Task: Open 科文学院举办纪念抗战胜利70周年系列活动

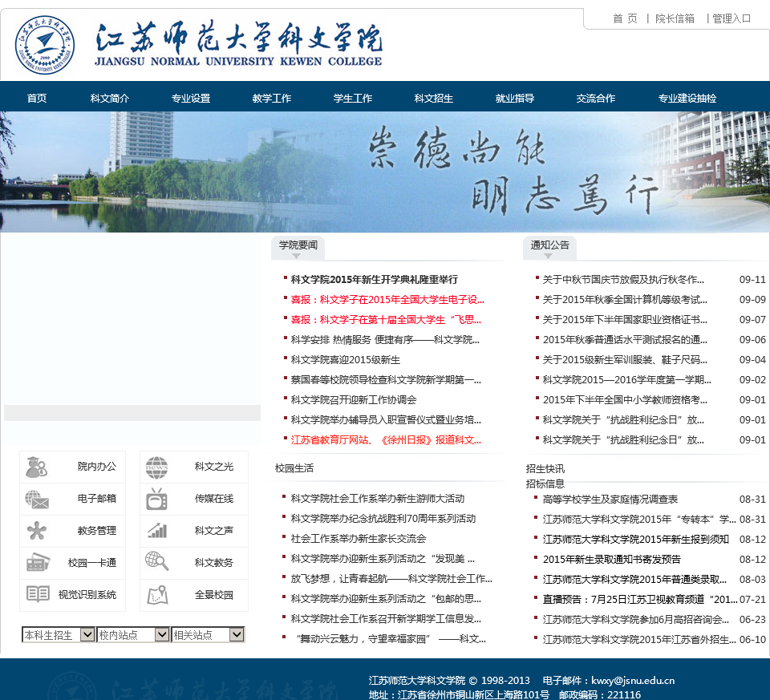Action: (x=383, y=519)
